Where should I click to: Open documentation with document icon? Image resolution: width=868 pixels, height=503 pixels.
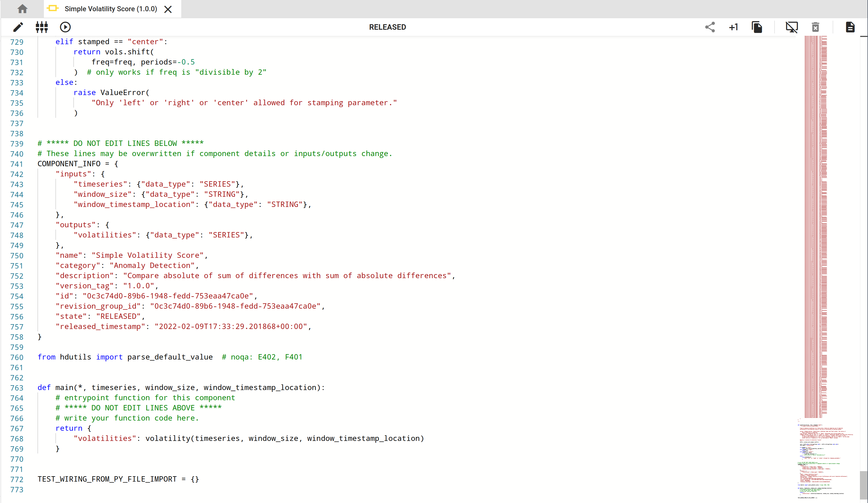tap(850, 27)
